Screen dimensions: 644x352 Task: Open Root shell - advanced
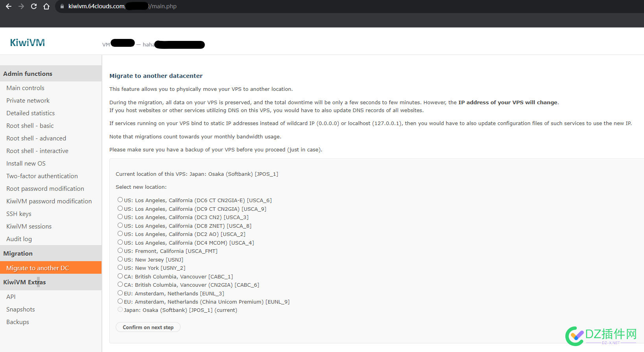click(x=36, y=138)
